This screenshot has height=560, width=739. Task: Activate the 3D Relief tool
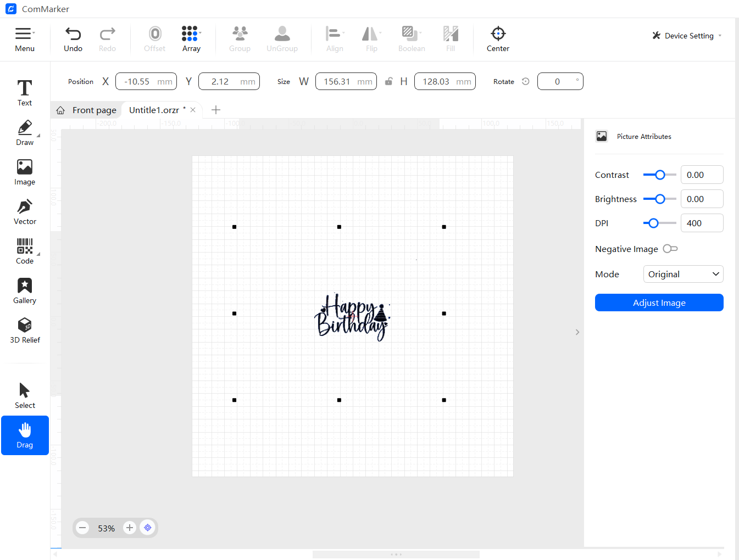click(x=24, y=329)
